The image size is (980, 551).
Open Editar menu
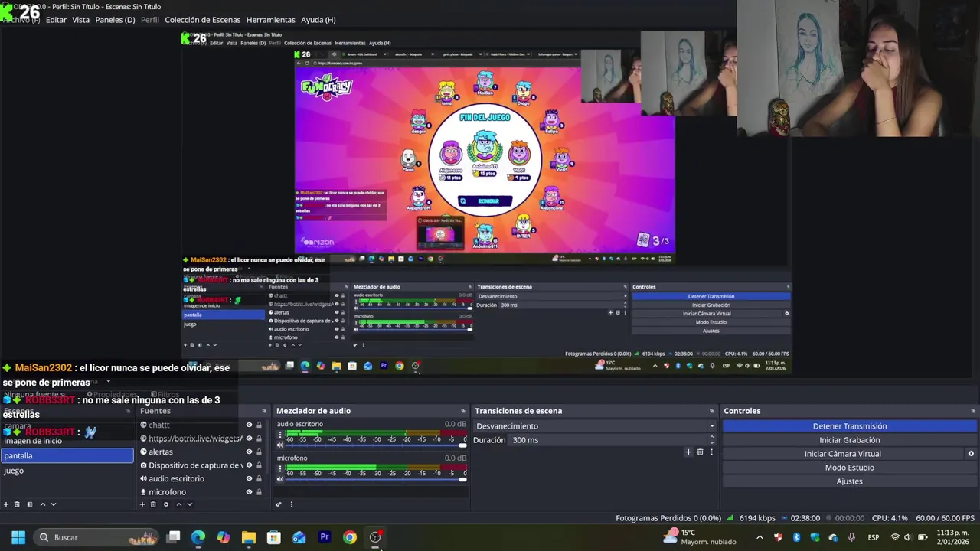(x=56, y=20)
